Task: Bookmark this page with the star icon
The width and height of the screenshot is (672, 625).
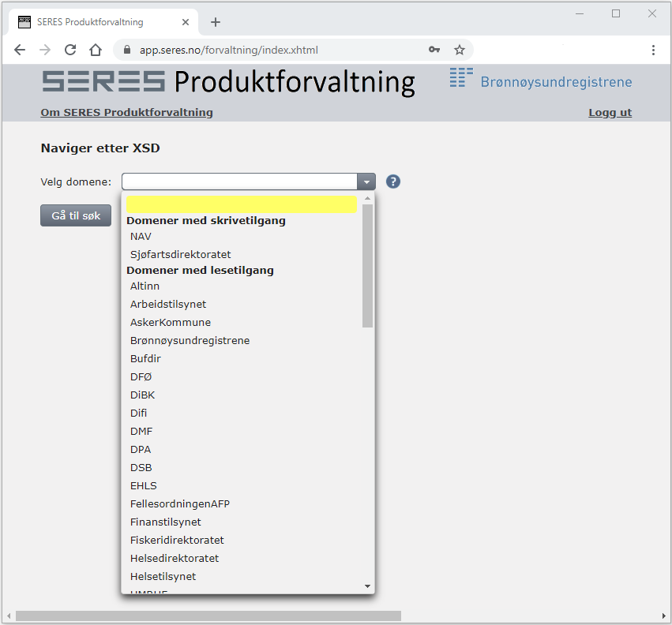Action: 460,51
